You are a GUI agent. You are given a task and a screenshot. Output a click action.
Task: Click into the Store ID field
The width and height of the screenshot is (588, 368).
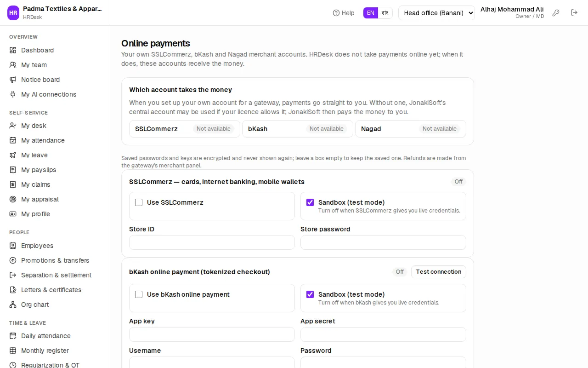point(212,242)
